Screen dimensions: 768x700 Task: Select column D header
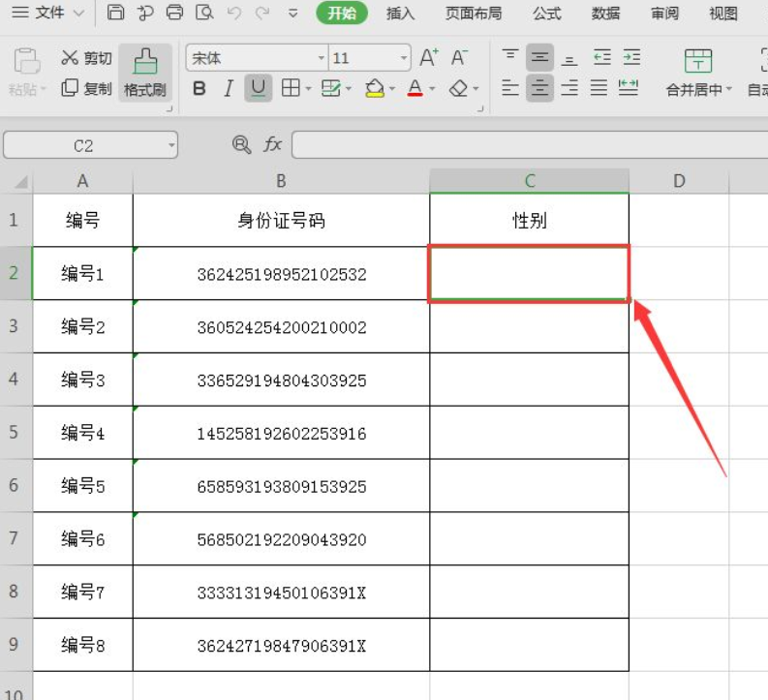tap(679, 181)
